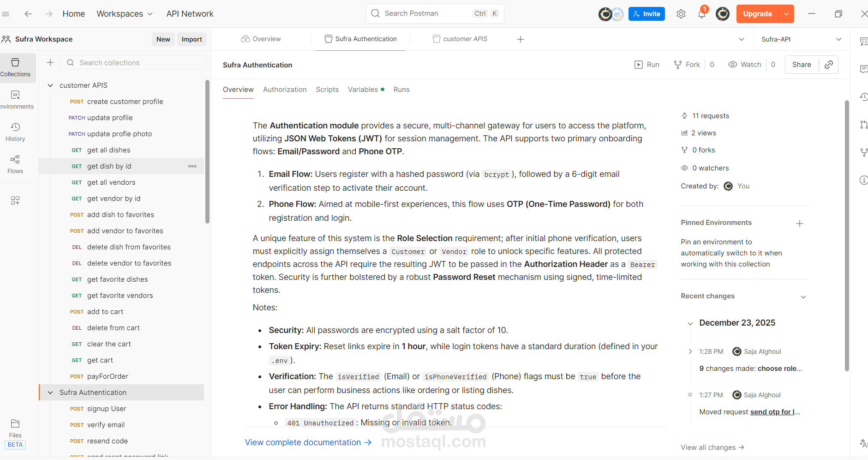Image resolution: width=868 pixels, height=460 pixels.
Task: Switch to the Overview tab in tab bar
Action: [x=261, y=39]
